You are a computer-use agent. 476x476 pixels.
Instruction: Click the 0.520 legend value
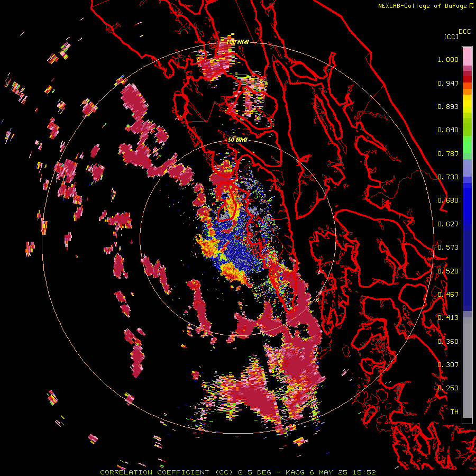(x=448, y=271)
